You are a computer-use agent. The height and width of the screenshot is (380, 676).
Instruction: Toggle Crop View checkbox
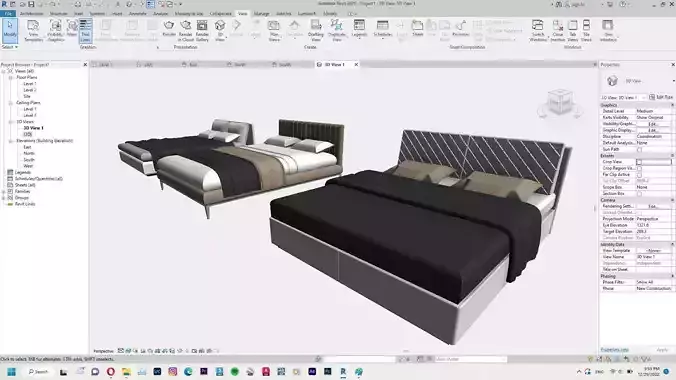[639, 162]
